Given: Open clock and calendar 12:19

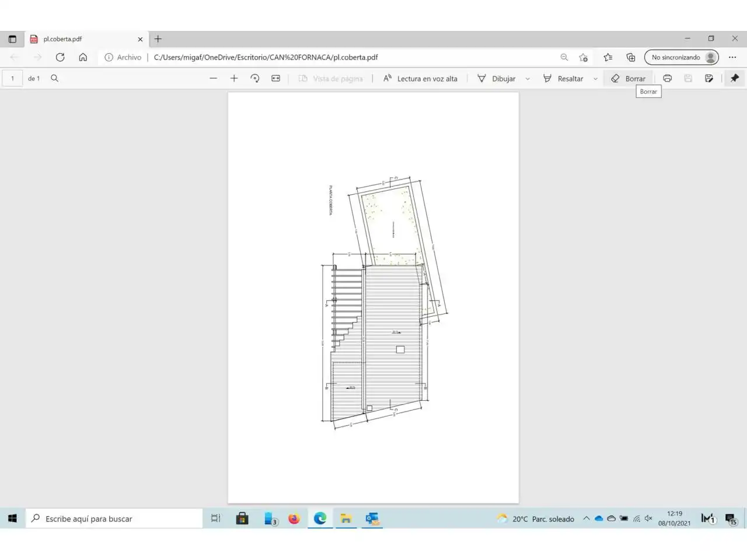Looking at the screenshot, I should 674,518.
